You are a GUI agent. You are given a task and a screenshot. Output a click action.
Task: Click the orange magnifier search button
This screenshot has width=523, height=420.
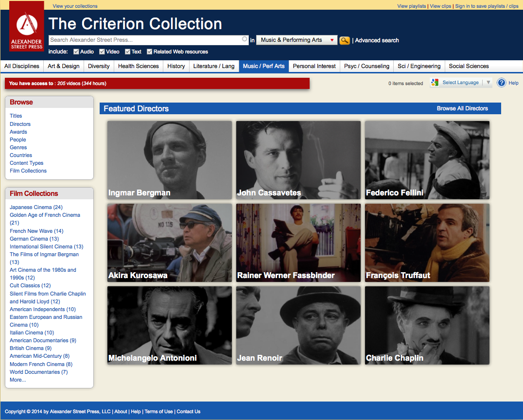point(344,40)
